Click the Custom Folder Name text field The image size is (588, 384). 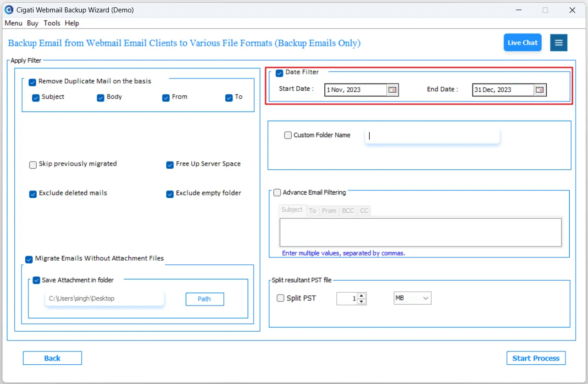point(432,136)
